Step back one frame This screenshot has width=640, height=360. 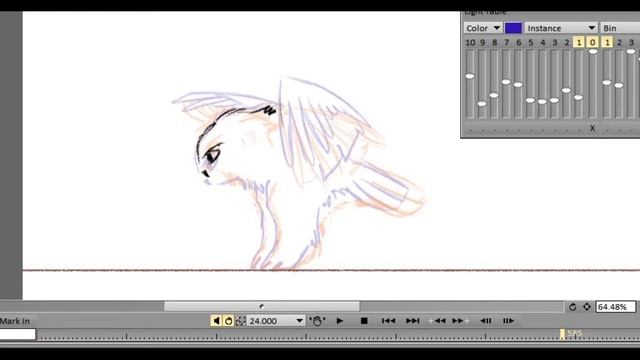[x=485, y=321]
